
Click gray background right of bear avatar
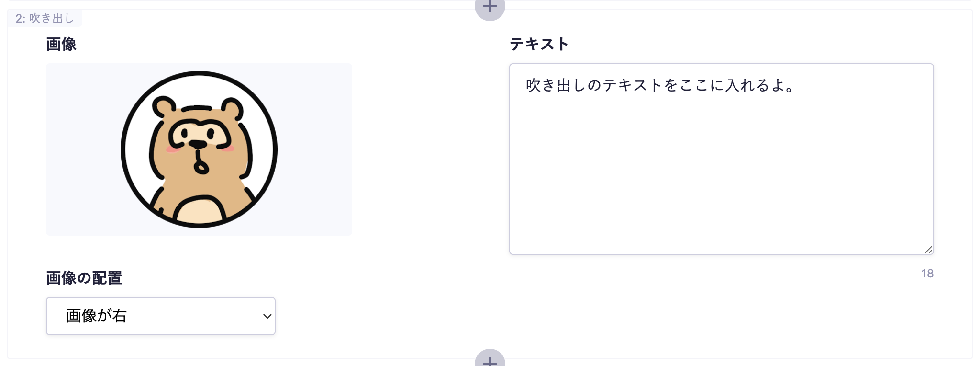click(316, 149)
